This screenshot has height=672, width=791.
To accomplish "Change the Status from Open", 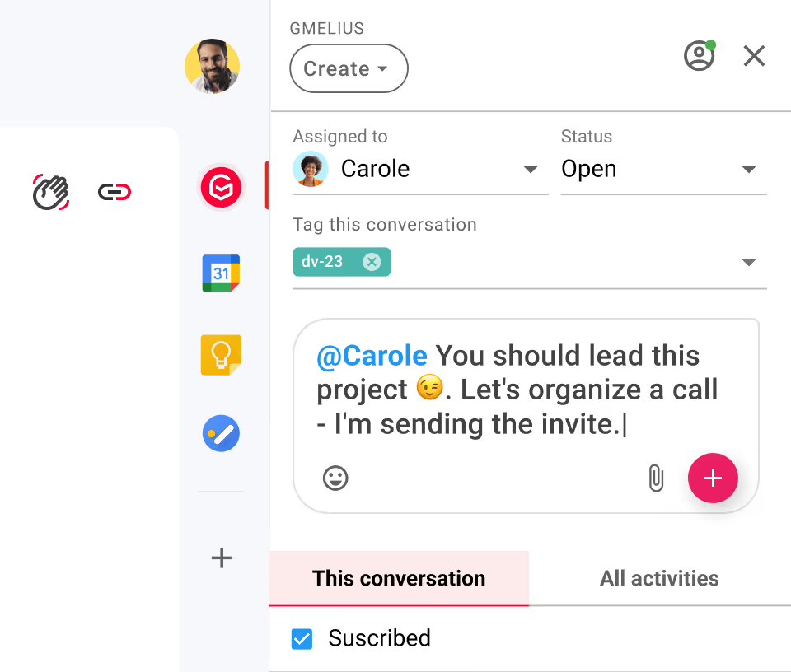I will coord(748,169).
